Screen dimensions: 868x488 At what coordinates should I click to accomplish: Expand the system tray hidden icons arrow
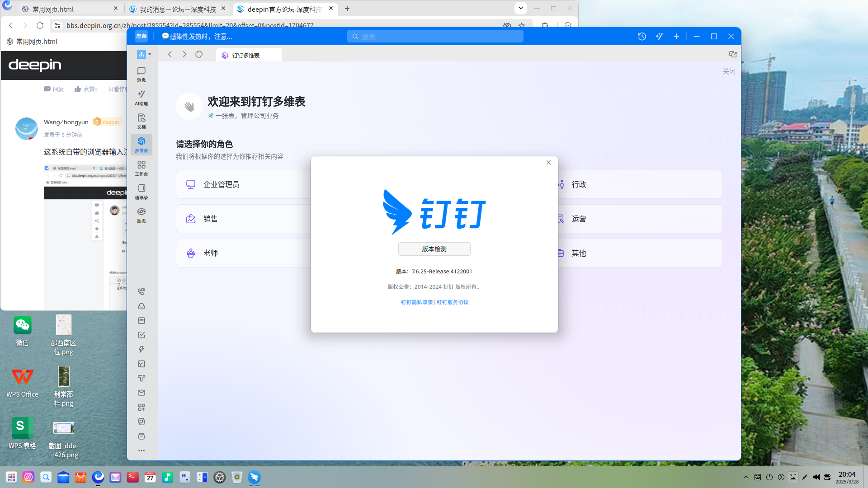click(746, 477)
